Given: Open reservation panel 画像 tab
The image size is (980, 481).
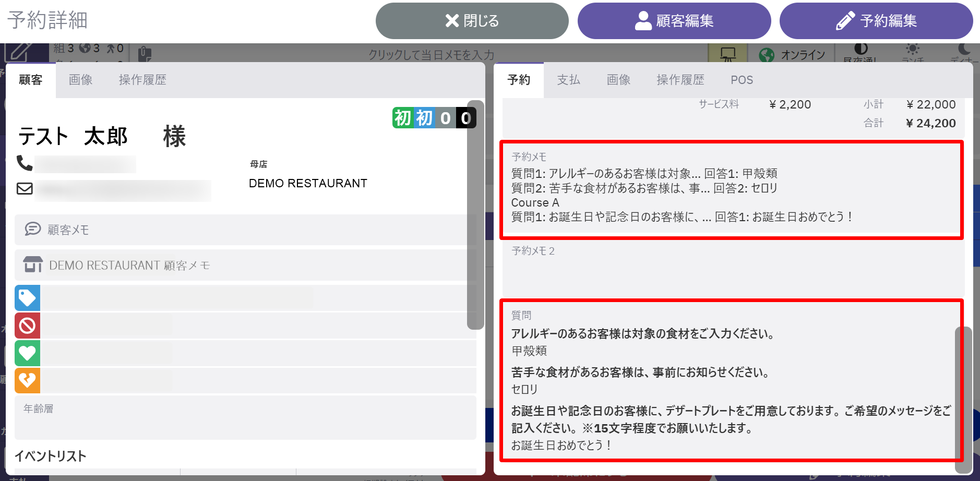Looking at the screenshot, I should point(618,80).
